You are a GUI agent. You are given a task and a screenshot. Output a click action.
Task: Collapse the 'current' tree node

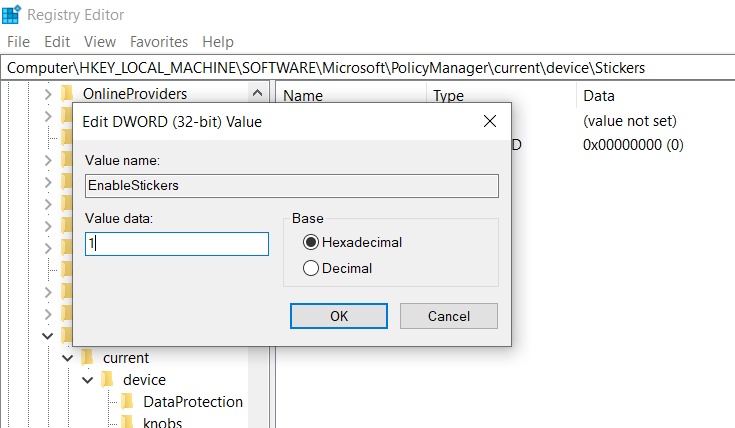point(68,358)
